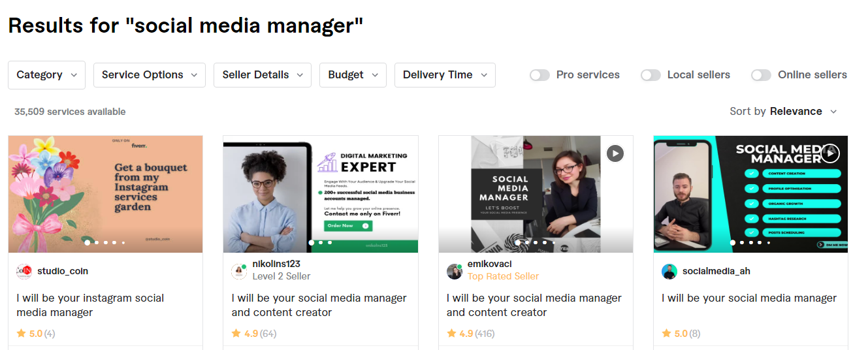Select first carousel dot on nikolins123 image

[x=312, y=242]
